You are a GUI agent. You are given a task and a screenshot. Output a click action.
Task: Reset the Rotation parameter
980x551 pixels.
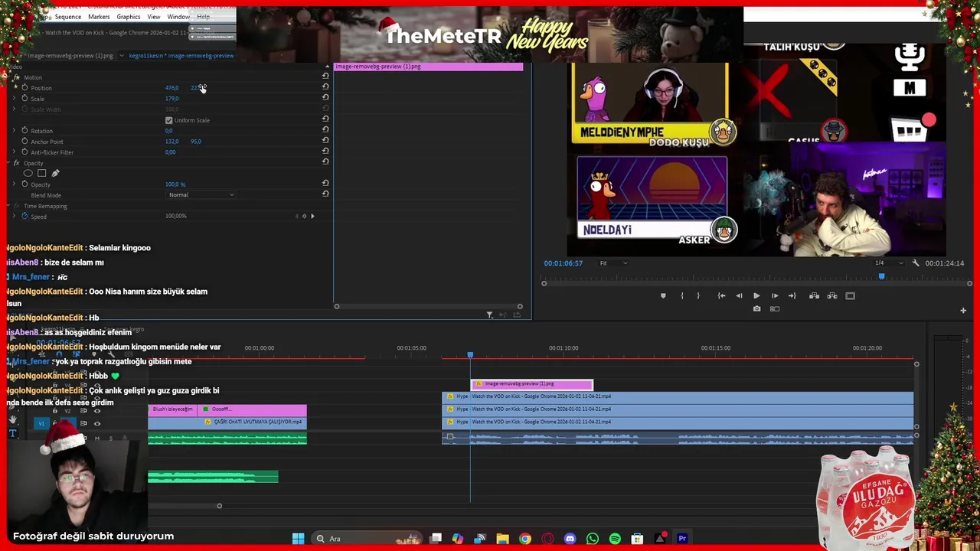[325, 129]
